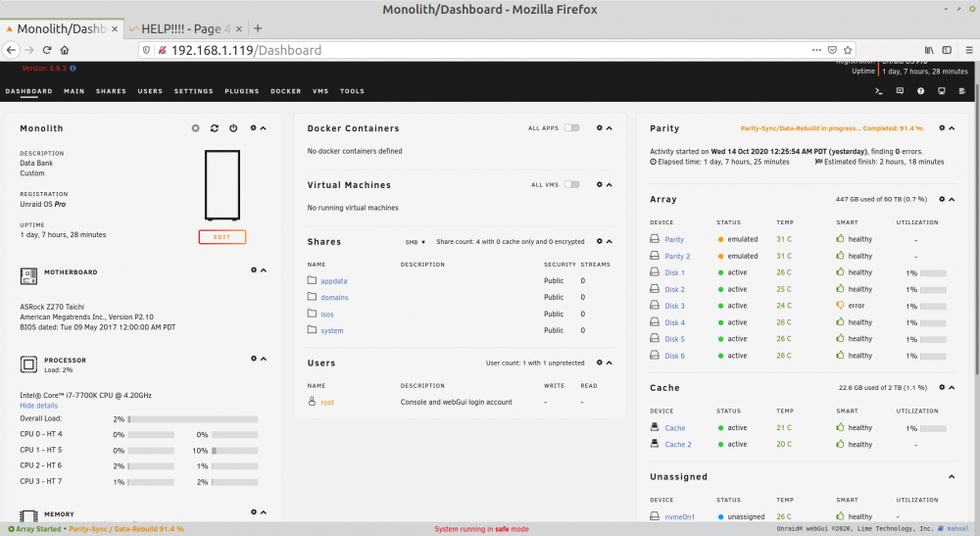This screenshot has height=536, width=980.
Task: Click the shutdown power icon in Monolith panel
Action: coord(233,128)
